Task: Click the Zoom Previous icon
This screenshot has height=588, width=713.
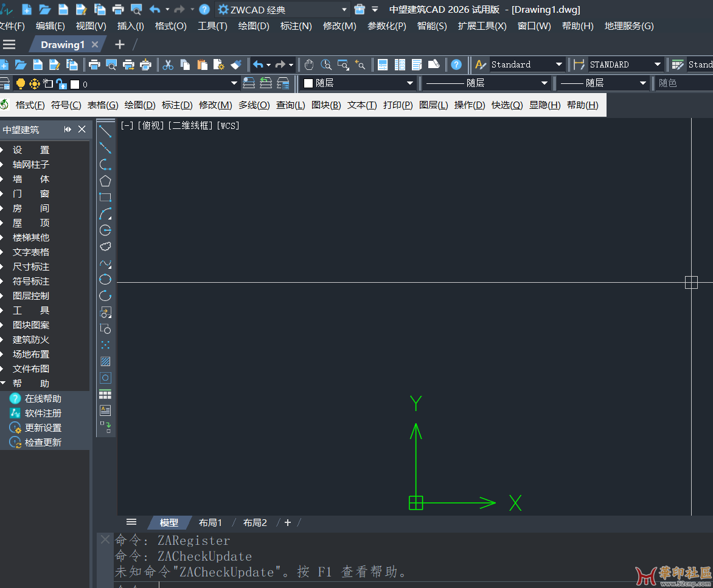Action: [360, 64]
